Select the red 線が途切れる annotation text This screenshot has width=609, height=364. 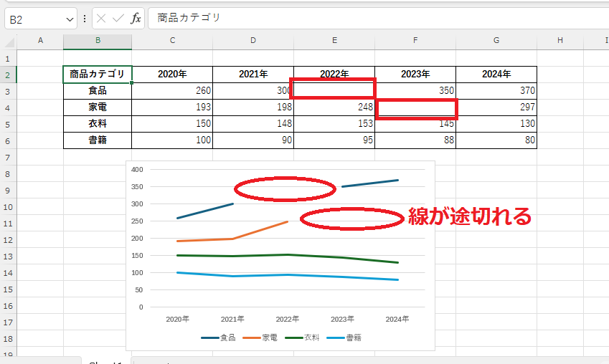point(469,216)
